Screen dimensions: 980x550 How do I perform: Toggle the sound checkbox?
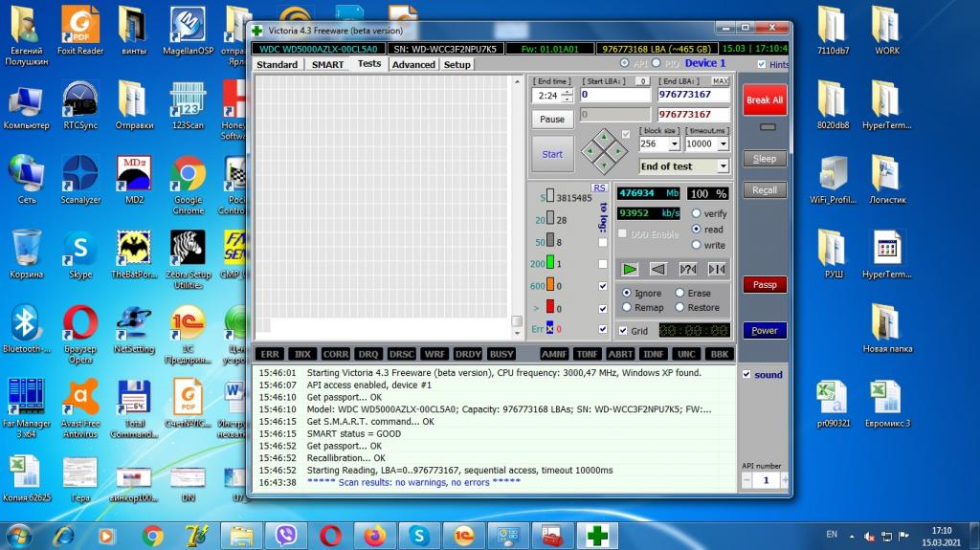(746, 374)
